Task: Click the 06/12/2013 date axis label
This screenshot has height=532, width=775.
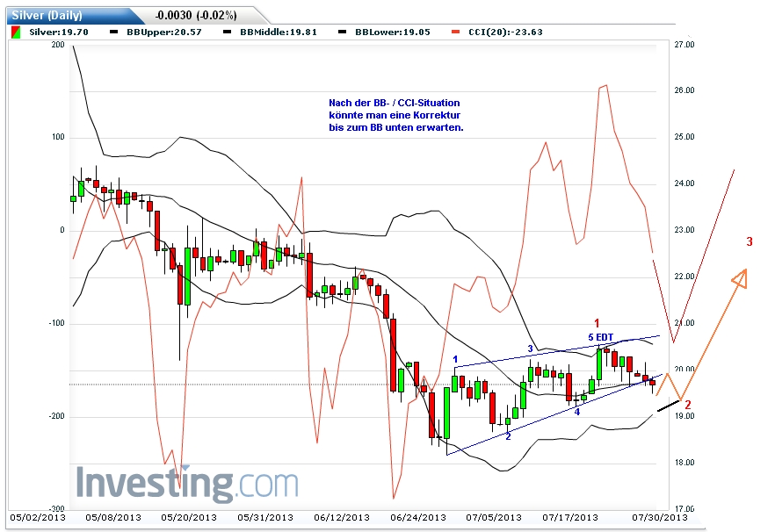Action: (x=342, y=518)
